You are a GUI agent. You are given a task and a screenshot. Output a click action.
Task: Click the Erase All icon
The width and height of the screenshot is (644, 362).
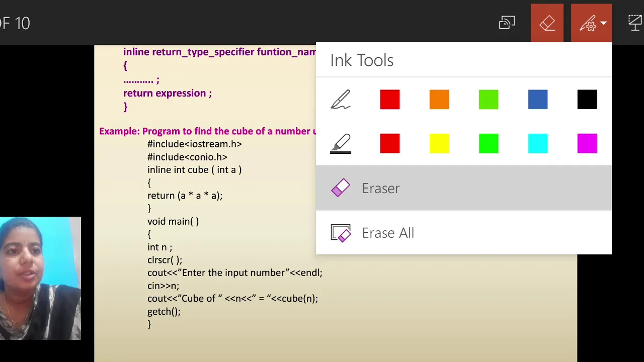tap(341, 233)
